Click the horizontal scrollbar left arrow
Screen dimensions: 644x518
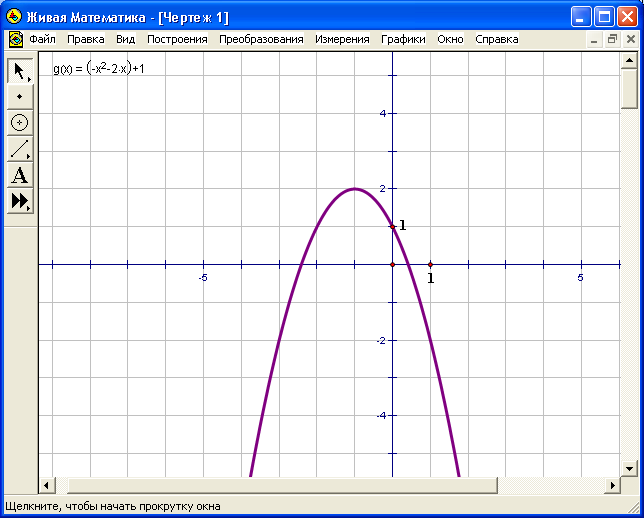46,485
